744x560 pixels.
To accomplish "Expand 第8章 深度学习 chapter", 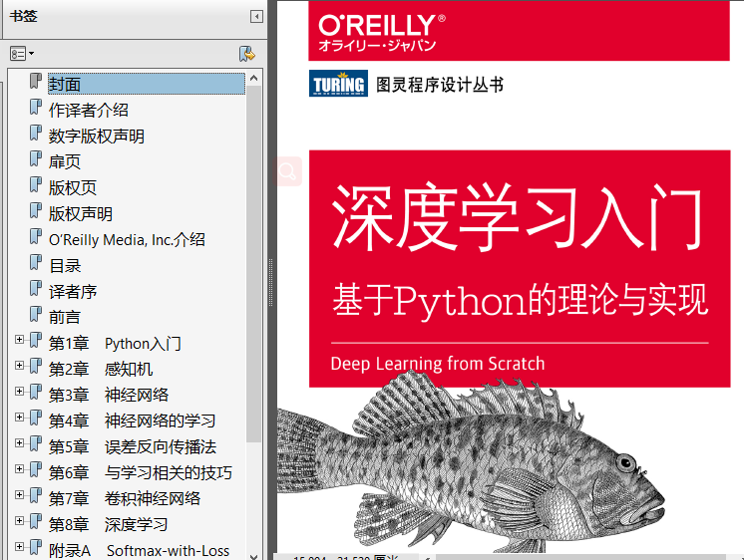I will point(19,521).
